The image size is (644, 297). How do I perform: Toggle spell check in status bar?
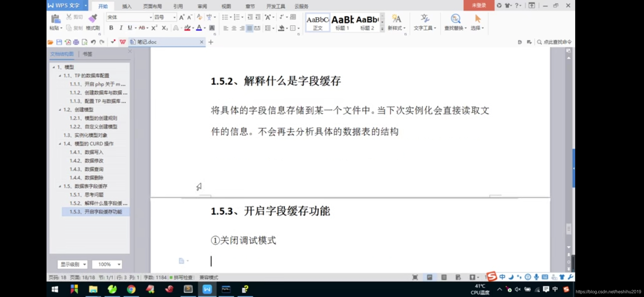pos(181,277)
